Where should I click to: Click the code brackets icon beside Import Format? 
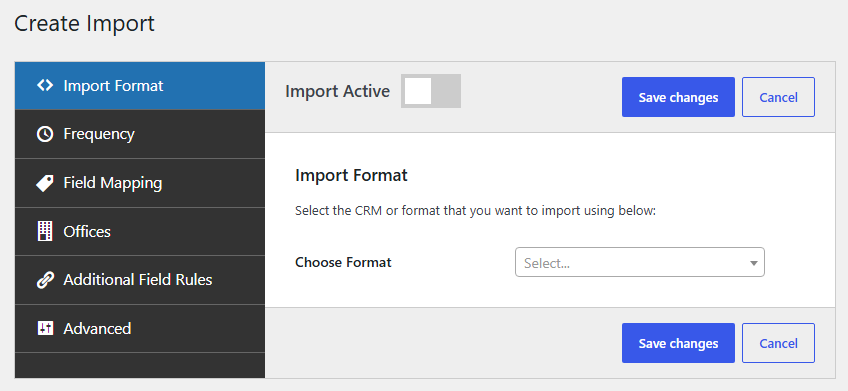[x=45, y=85]
